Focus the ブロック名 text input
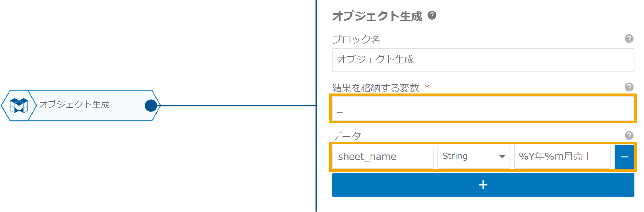The height and width of the screenshot is (212, 644). pyautogui.click(x=483, y=60)
